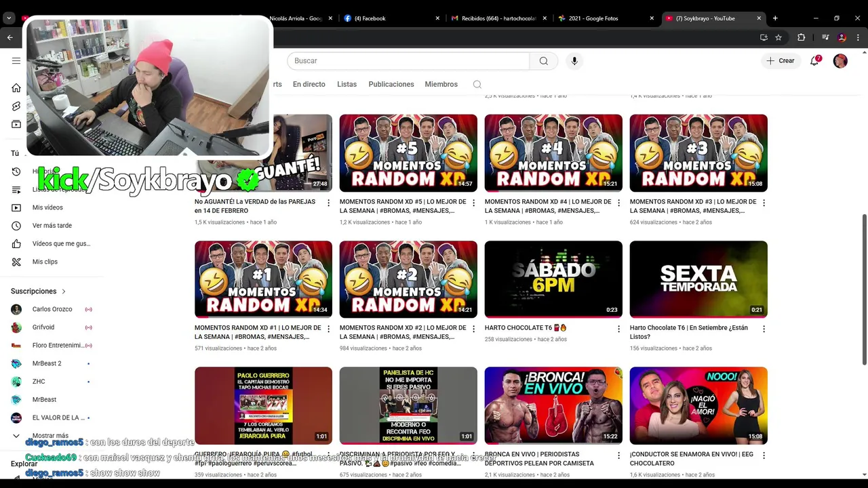This screenshot has width=868, height=488.
Task: Close the (4) Facebook tab
Action: (437, 18)
